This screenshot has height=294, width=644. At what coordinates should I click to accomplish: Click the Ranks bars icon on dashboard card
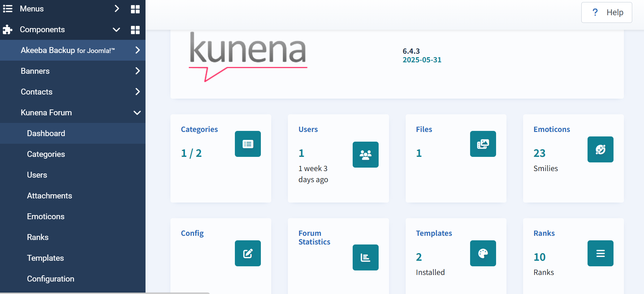click(x=600, y=253)
